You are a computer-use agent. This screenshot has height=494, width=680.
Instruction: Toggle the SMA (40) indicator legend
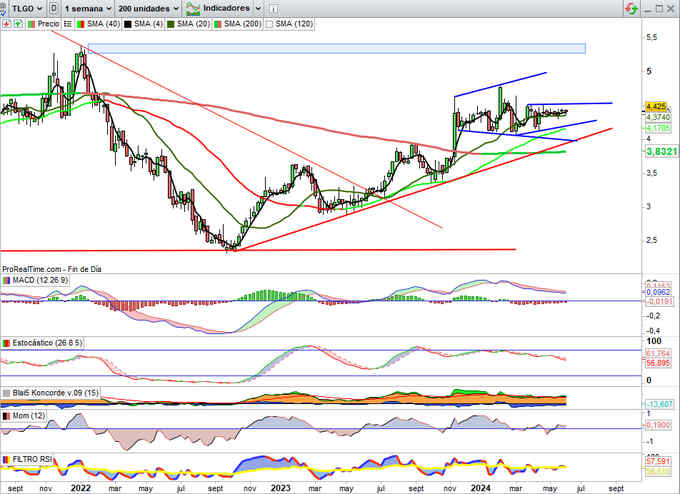tap(98, 24)
